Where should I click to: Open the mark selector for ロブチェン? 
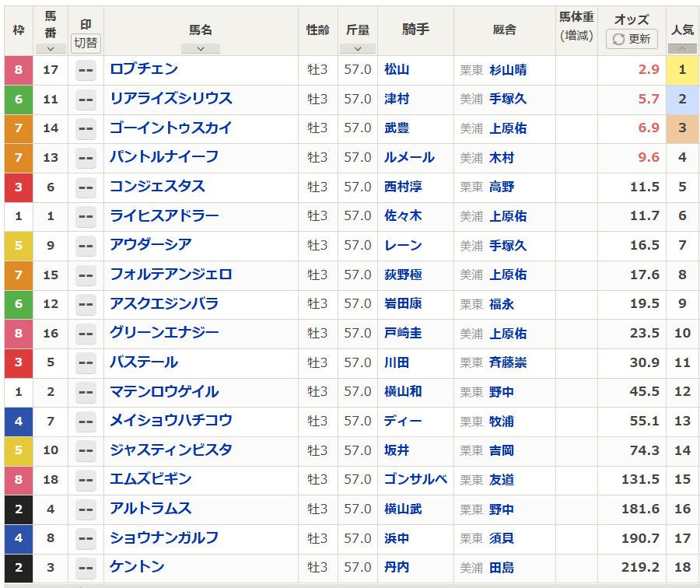[86, 70]
